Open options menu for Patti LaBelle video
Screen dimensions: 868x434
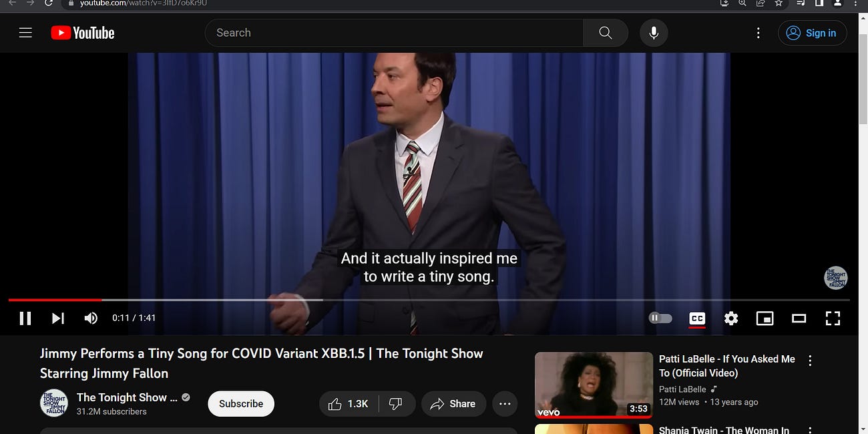(810, 361)
